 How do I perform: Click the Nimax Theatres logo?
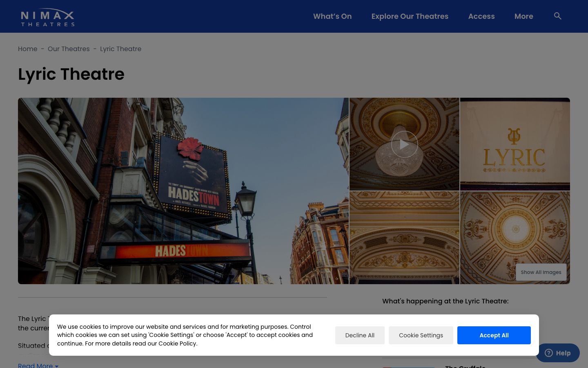click(x=48, y=17)
